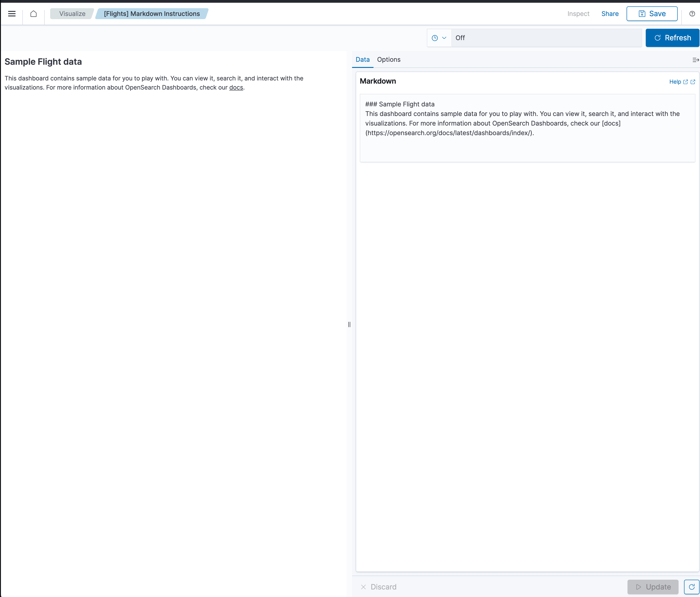Screen dimensions: 700x597
Task: Select the Data tab
Action: [362, 59]
